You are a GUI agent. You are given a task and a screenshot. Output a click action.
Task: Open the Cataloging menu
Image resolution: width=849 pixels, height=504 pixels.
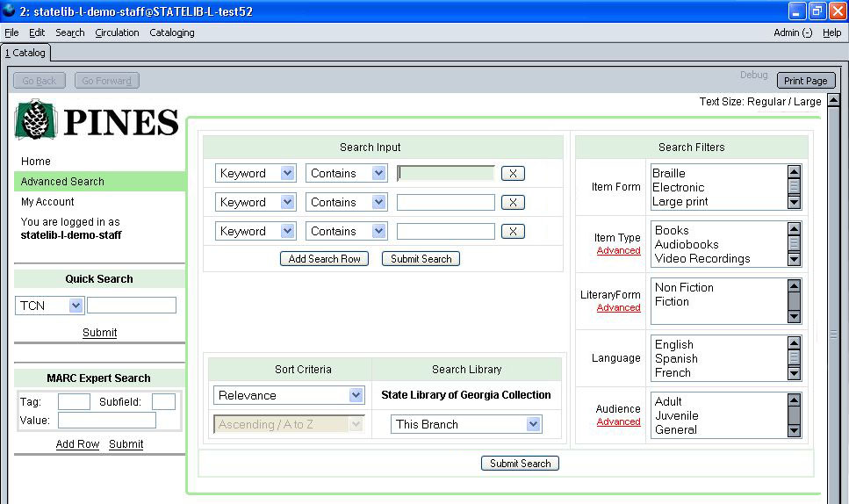(172, 32)
